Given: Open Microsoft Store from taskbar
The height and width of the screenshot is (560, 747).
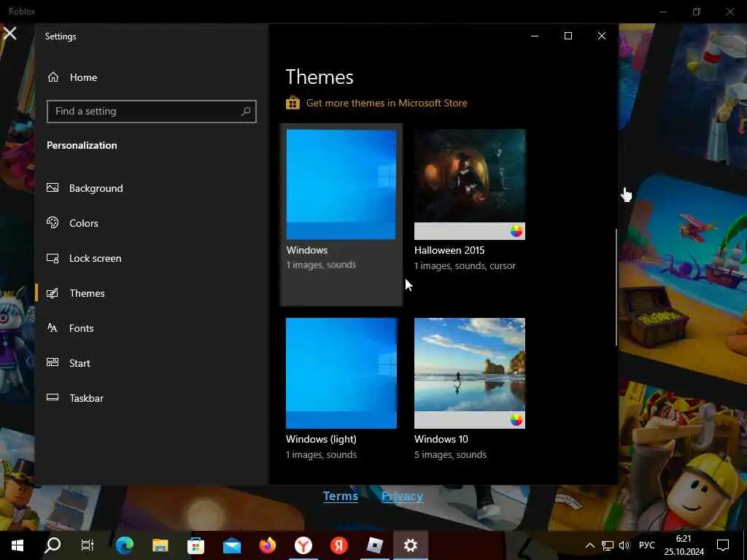Looking at the screenshot, I should click(x=196, y=545).
